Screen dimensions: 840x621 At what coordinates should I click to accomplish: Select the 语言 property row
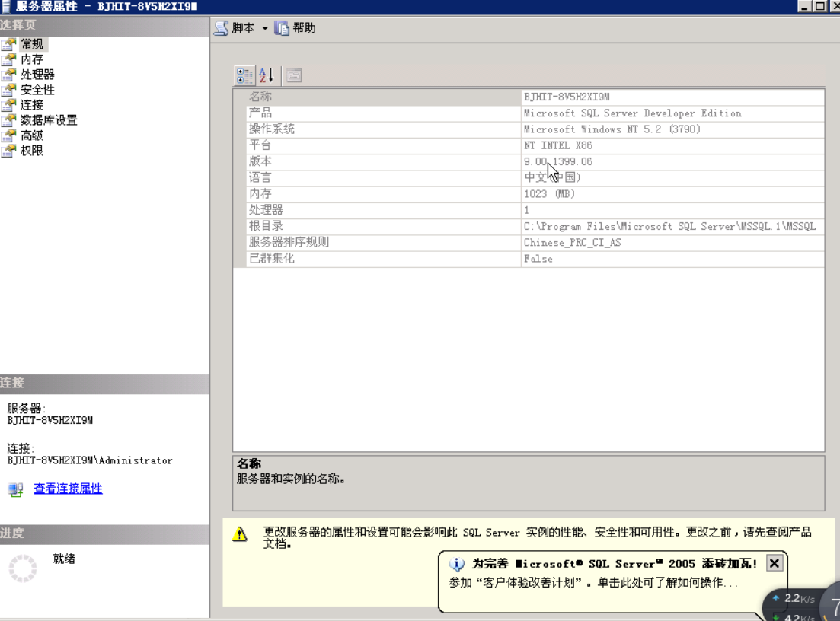[535, 177]
